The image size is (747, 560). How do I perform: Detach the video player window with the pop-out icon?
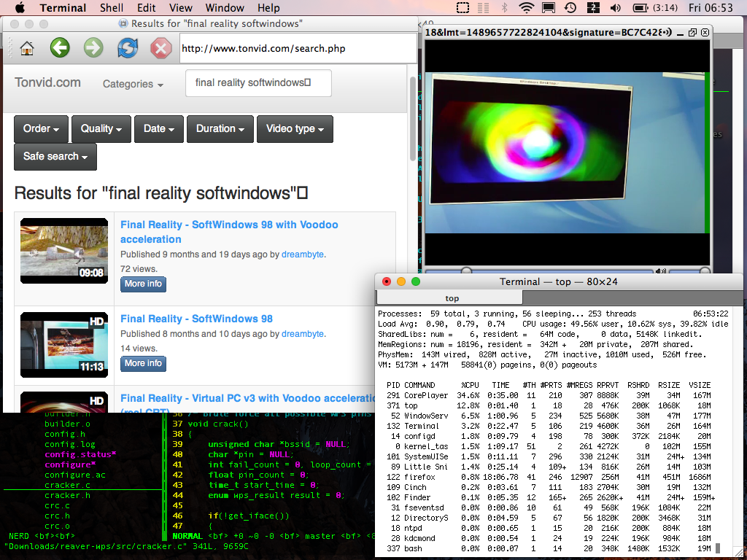click(693, 32)
